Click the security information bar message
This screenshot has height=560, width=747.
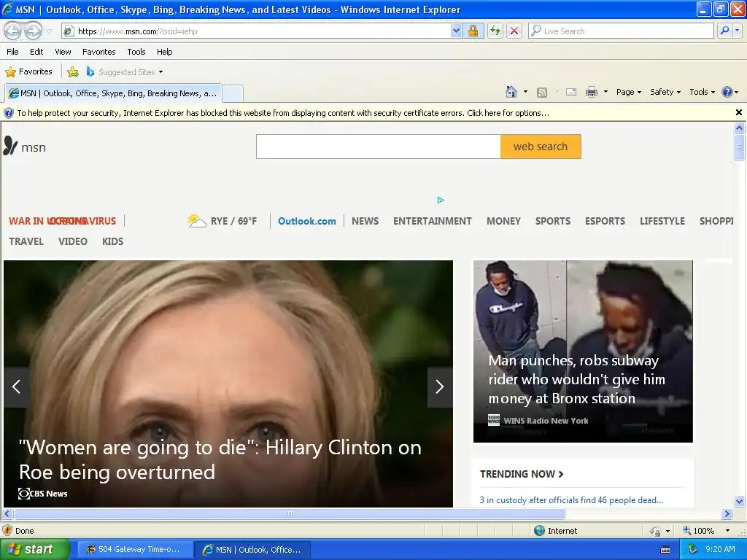pos(283,113)
